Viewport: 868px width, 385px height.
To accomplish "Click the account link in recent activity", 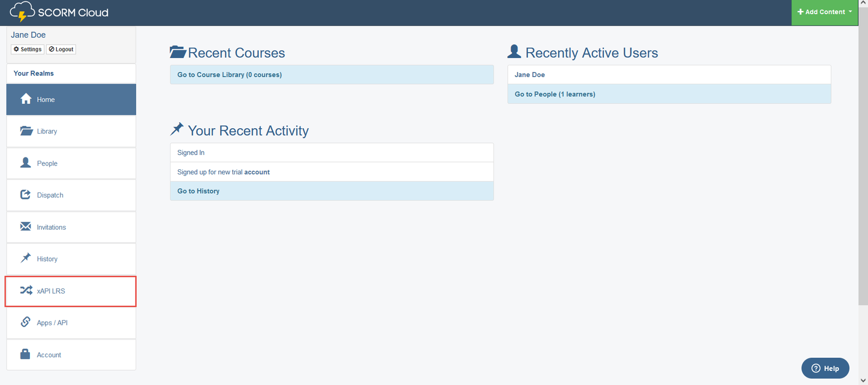I will (x=257, y=172).
